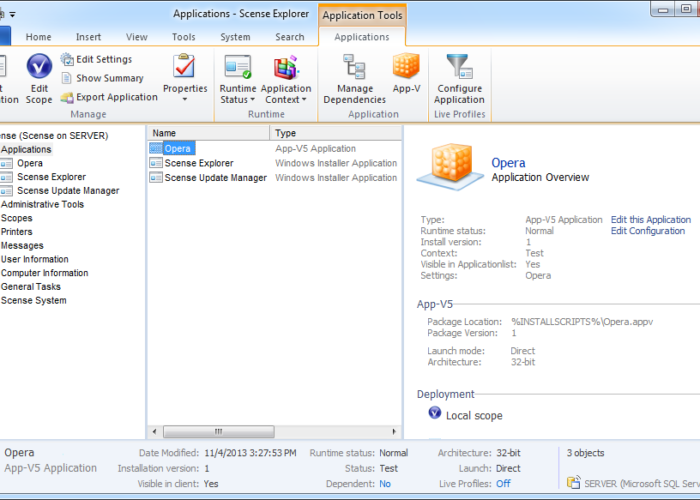Open the Runtime Status dropdown
The height and width of the screenshot is (500, 700).
click(238, 99)
